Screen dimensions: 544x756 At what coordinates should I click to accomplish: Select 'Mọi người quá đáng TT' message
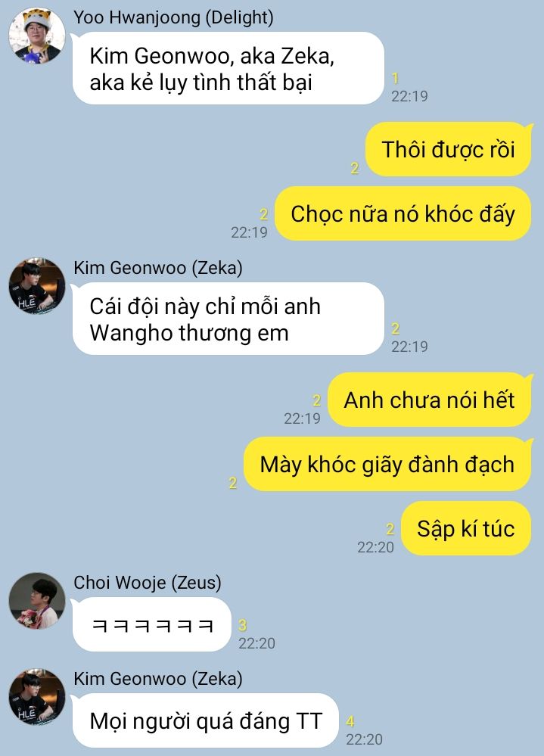(x=206, y=720)
